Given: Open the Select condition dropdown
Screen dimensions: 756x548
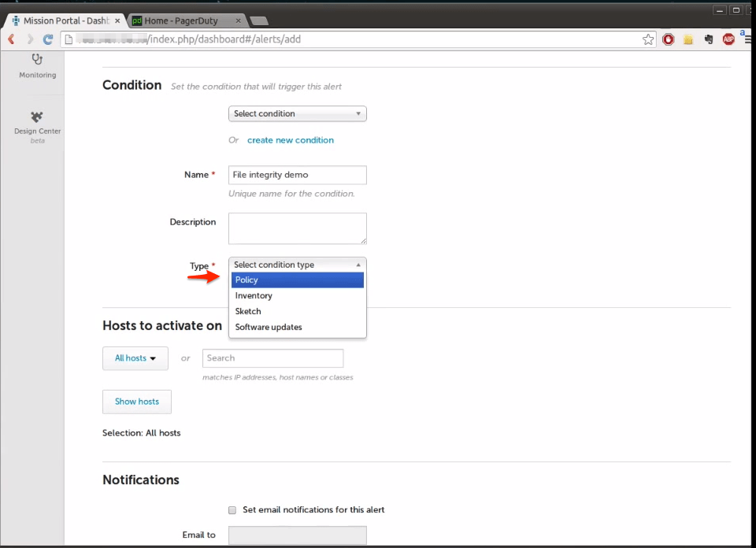Looking at the screenshot, I should click(x=297, y=113).
